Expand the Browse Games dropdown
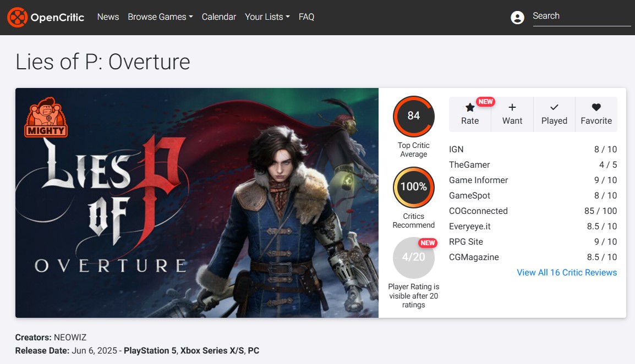The height and width of the screenshot is (364, 635). [x=160, y=17]
